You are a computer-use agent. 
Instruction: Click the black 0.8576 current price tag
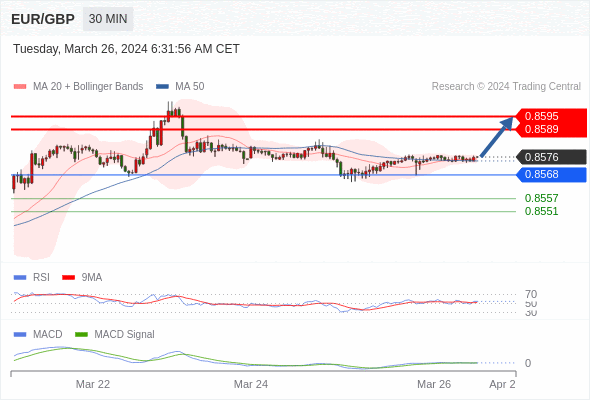click(x=551, y=157)
